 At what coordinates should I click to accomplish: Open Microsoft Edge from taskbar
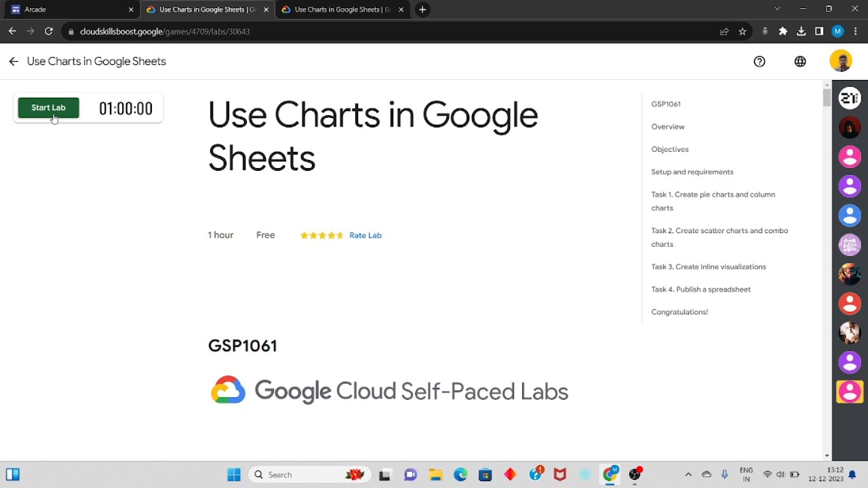[x=460, y=474]
